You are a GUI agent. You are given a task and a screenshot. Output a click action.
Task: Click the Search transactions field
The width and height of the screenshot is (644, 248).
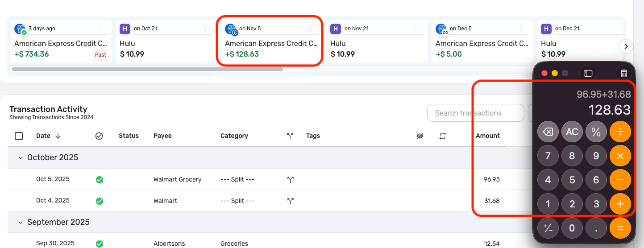[x=475, y=113]
